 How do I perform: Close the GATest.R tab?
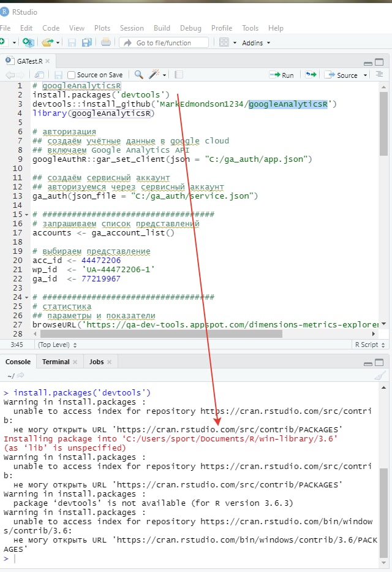point(48,61)
